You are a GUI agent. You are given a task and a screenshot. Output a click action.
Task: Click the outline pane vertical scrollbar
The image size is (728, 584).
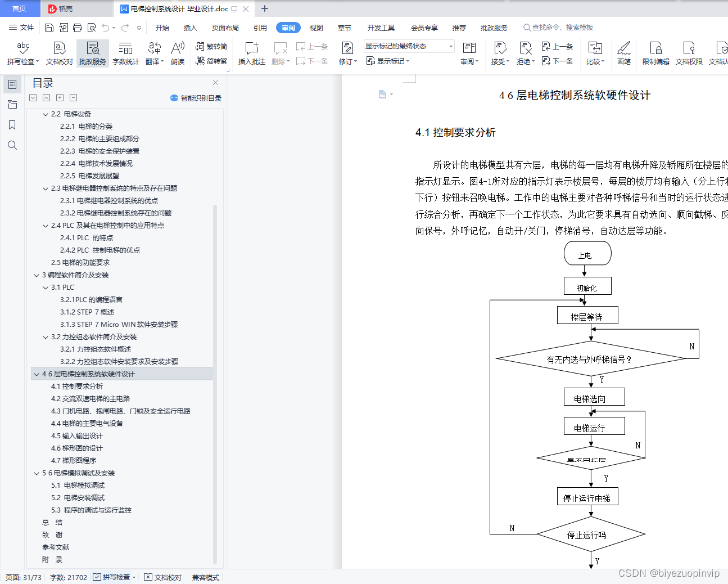pyautogui.click(x=215, y=384)
